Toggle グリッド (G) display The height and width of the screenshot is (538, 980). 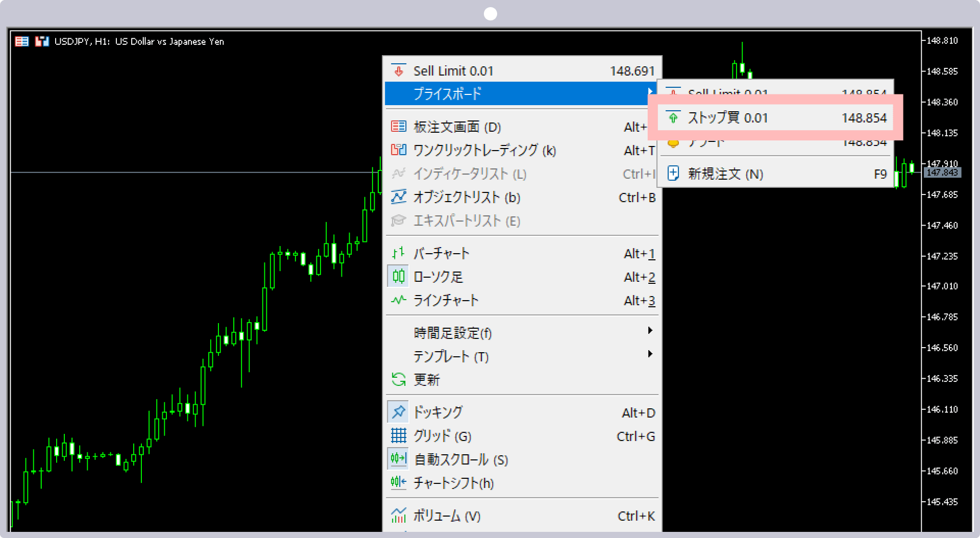(523, 436)
